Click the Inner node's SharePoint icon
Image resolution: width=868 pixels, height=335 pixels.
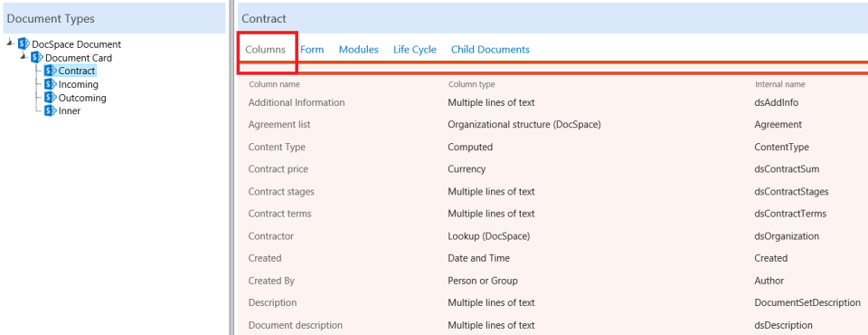click(51, 111)
